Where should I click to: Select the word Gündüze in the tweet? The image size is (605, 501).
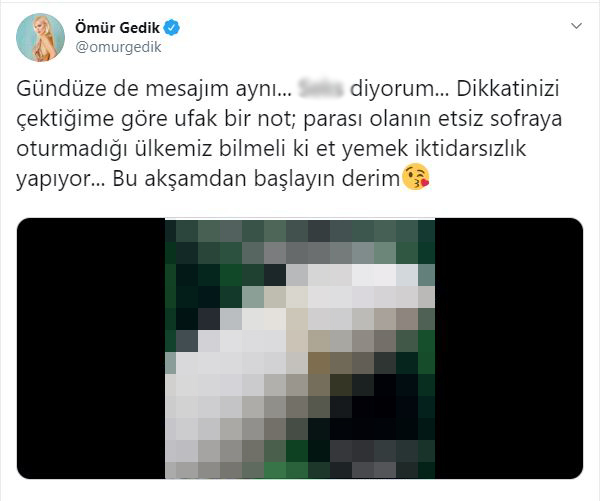[61, 89]
